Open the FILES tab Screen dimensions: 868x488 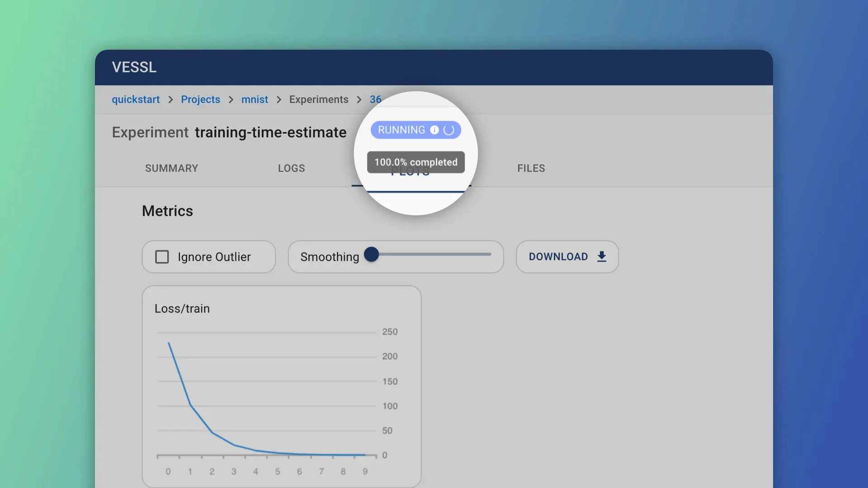[531, 168]
